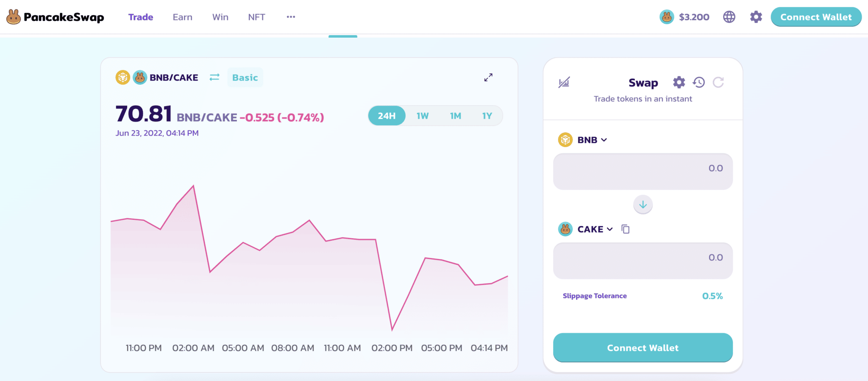Switch BNB/CAKE pair order on chart
This screenshot has height=381, width=868.
point(214,77)
